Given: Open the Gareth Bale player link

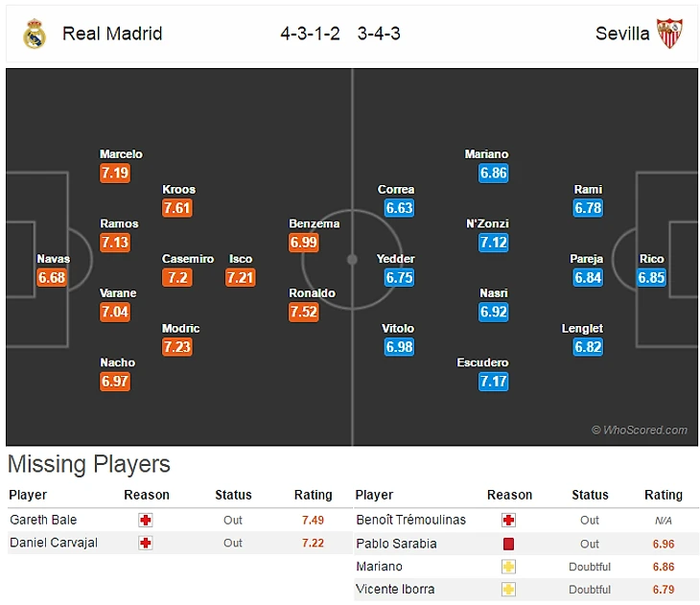Looking at the screenshot, I should pos(43,520).
